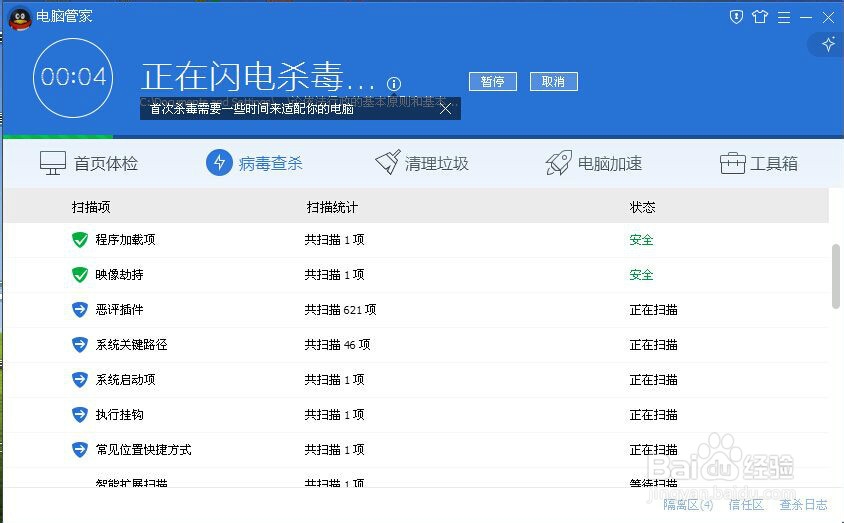Image resolution: width=844 pixels, height=523 pixels.
Task: Select the 恶评插件 scan item text
Action: (x=119, y=310)
